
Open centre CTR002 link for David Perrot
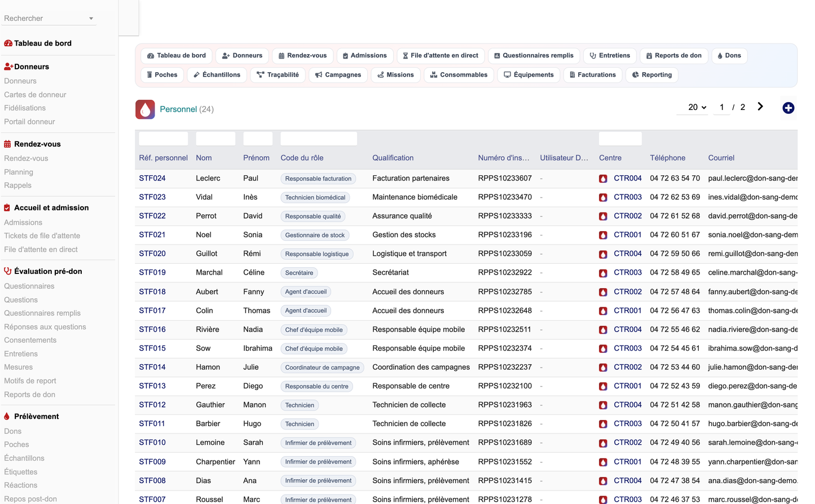628,216
